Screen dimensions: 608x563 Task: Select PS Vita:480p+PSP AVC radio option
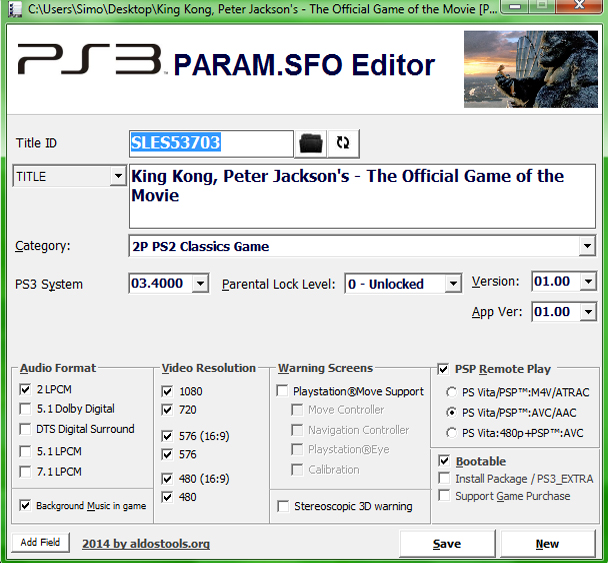pyautogui.click(x=452, y=432)
